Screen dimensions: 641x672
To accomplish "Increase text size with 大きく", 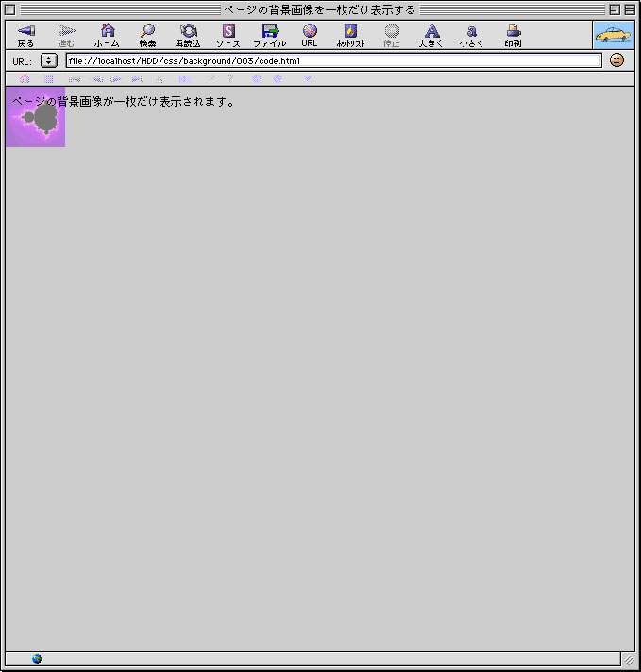I will coord(431,36).
